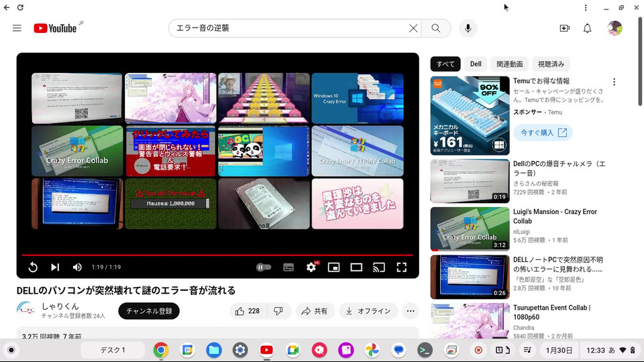Download the video with the オフライン button

368,311
